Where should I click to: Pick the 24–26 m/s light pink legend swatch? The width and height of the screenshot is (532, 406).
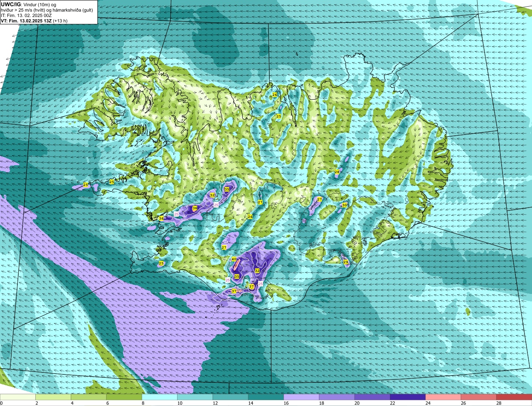point(443,397)
